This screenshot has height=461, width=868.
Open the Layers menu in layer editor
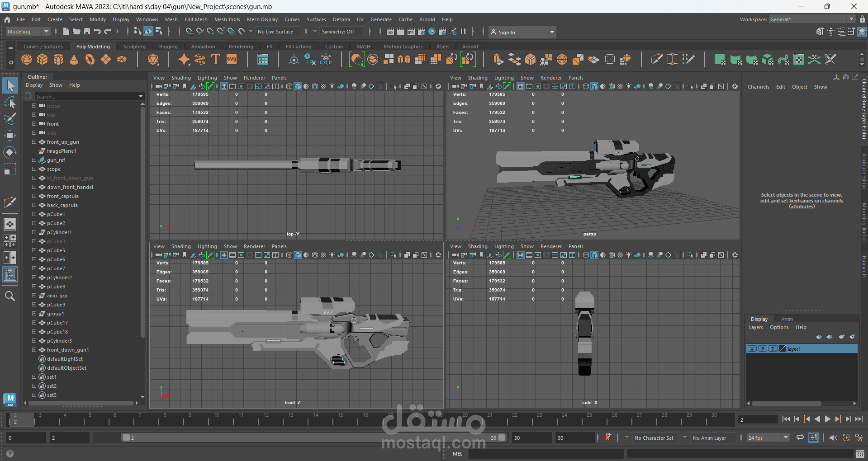point(756,327)
